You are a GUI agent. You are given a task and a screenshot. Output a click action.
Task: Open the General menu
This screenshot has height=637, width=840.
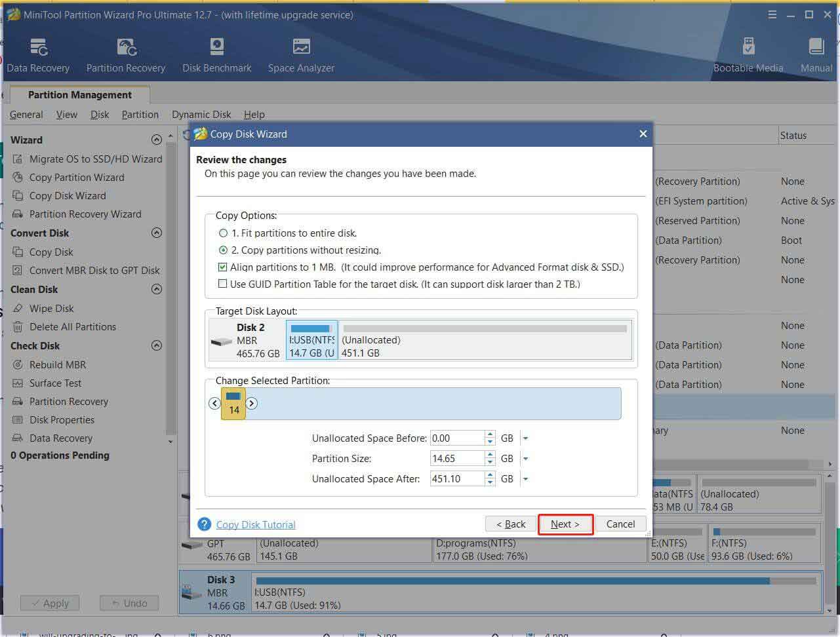click(26, 114)
